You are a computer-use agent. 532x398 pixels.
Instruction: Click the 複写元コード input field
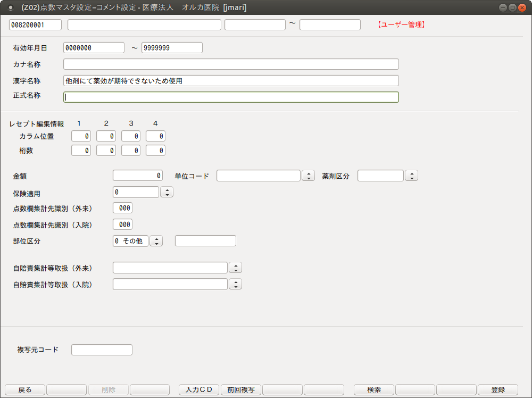(x=102, y=350)
